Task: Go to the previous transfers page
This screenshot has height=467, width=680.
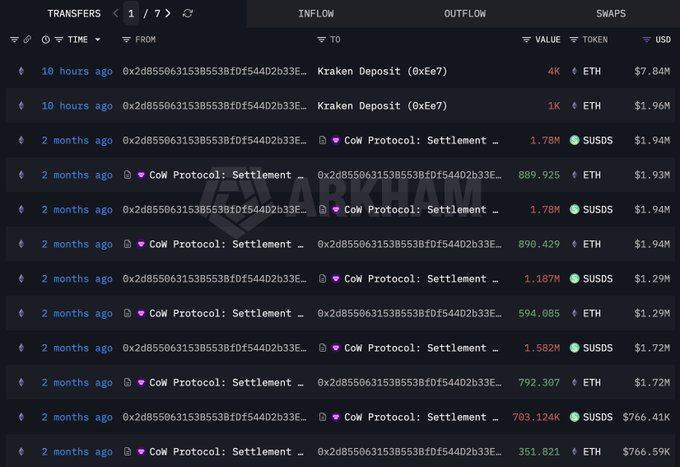Action: pyautogui.click(x=115, y=13)
